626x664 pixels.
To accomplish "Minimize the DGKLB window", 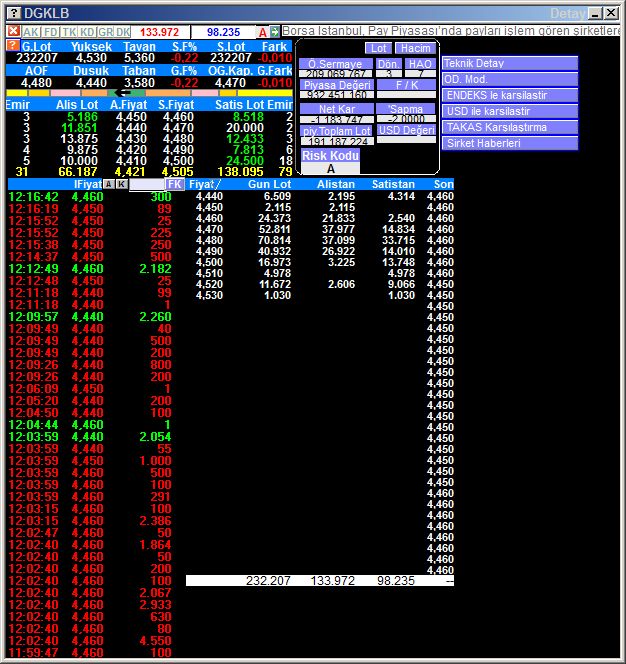I will point(595,13).
